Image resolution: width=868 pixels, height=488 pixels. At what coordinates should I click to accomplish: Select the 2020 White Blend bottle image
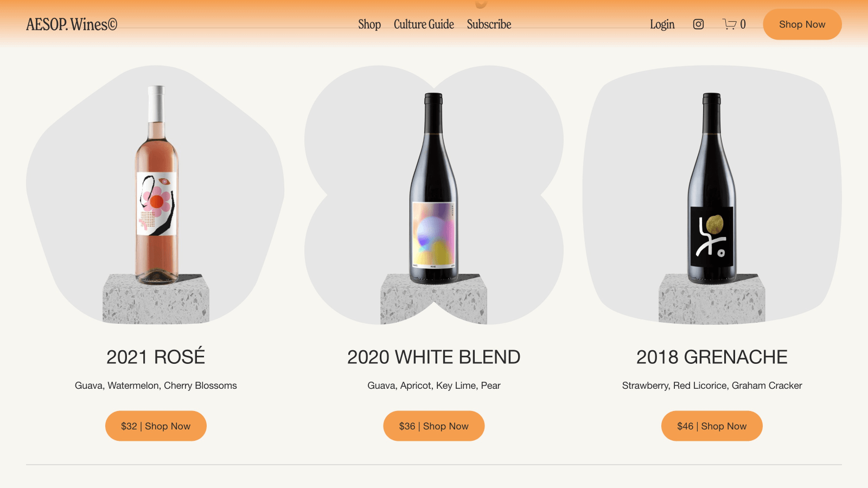click(433, 189)
